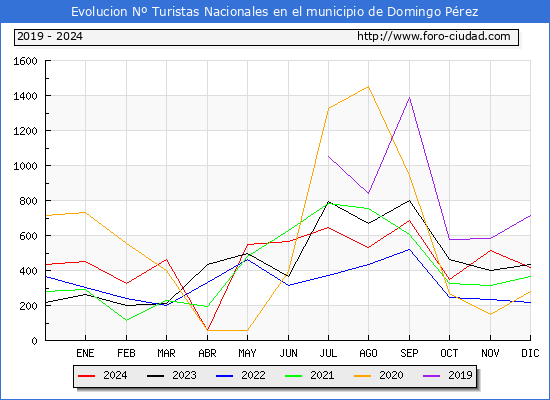Select the 2020 legend label
This screenshot has height=400, width=550.
tap(391, 375)
